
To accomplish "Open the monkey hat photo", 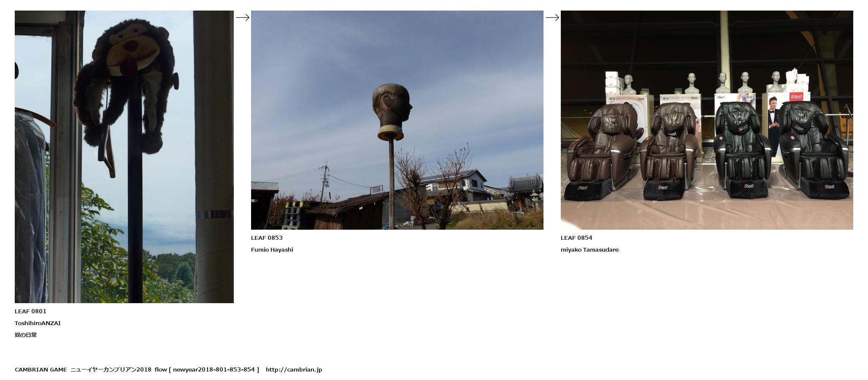I will [x=124, y=157].
